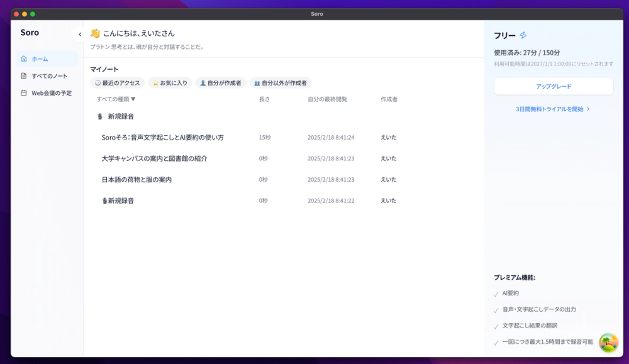Image resolution: width=629 pixels, height=364 pixels.
Task: Open note 日本語の荷物と服の案内
Action: 136,180
